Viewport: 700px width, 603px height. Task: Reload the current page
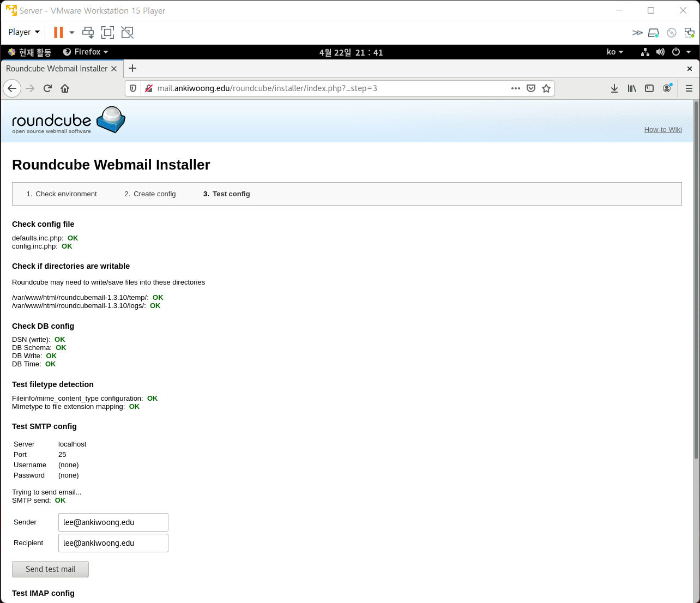coord(47,88)
